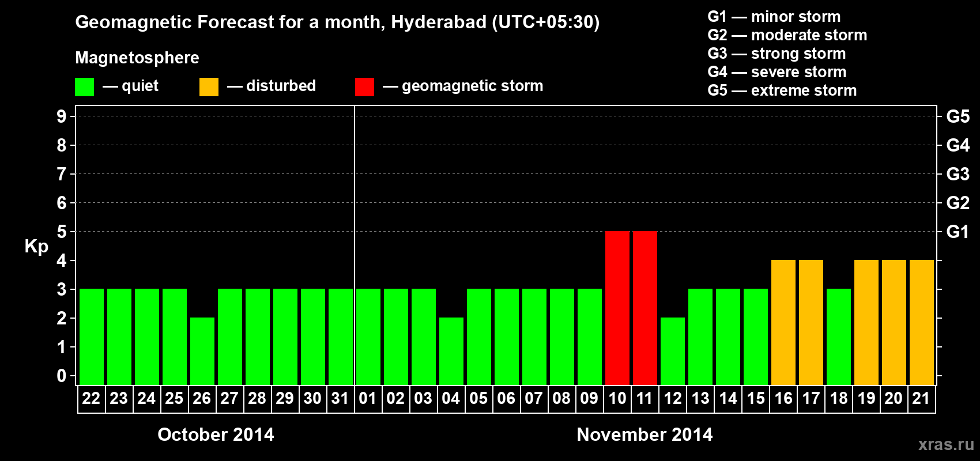Click the 'G5 — extreme storm' legend text
This screenshot has width=980, height=461.
click(782, 90)
